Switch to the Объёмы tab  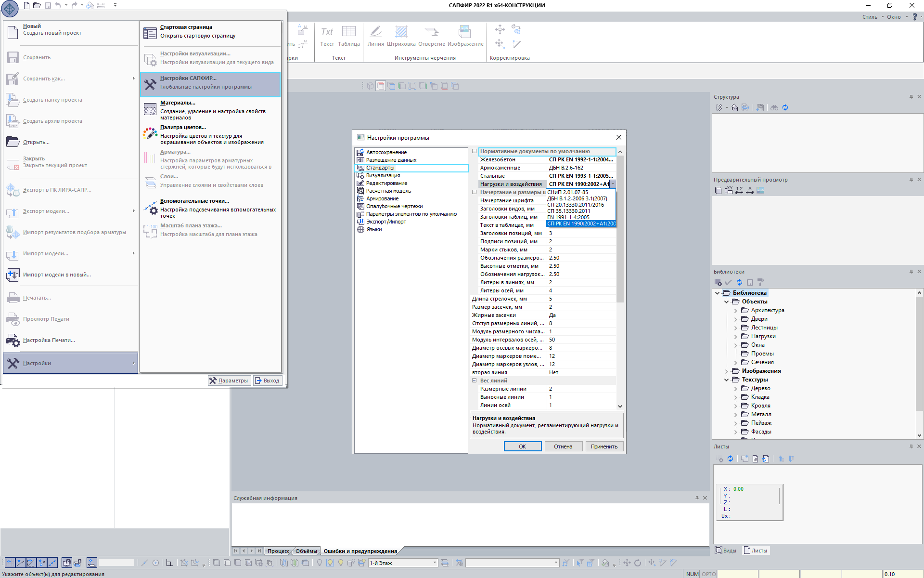[x=306, y=551]
